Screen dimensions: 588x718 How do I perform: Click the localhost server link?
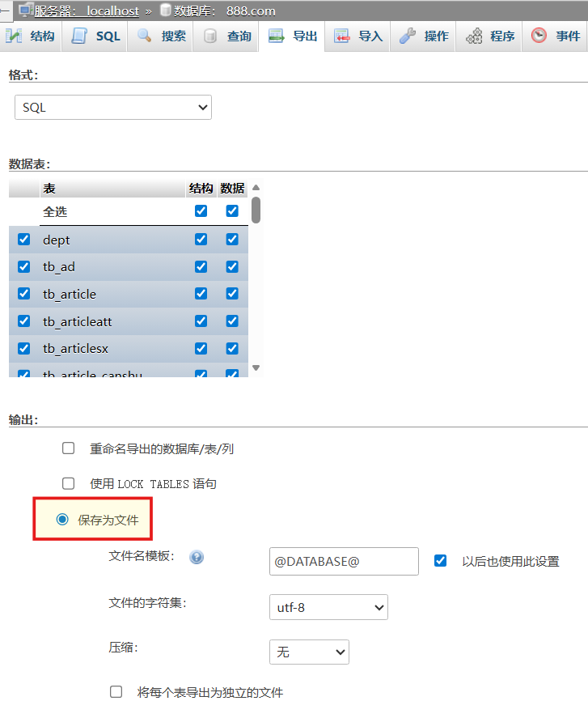pos(112,11)
